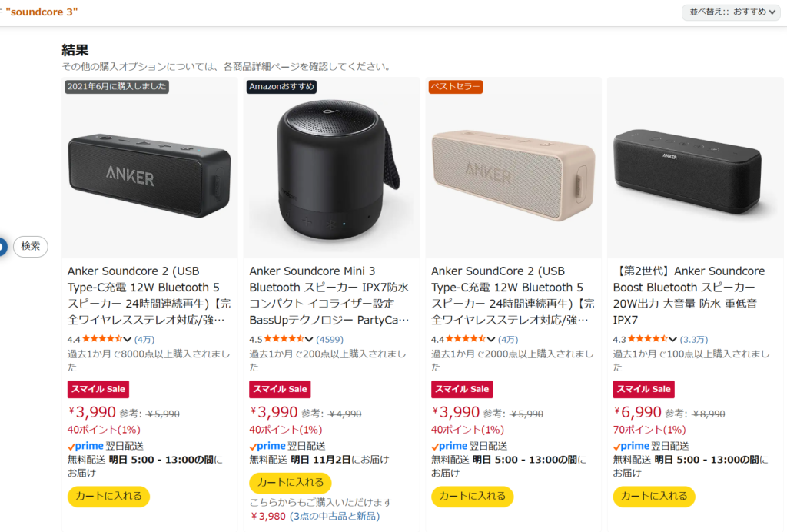Click the Amazonおすすめ badge
Screen dimensions: 787x532
281,87
